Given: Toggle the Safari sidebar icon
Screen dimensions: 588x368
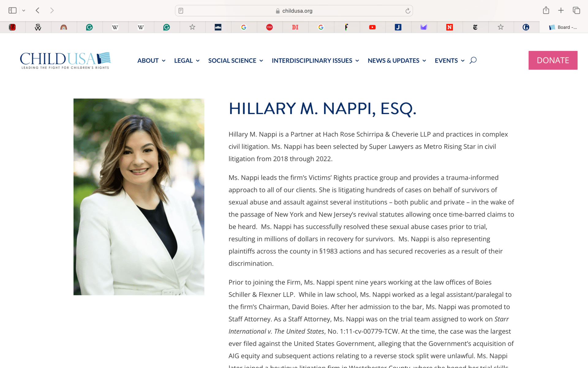Looking at the screenshot, I should (x=12, y=10).
